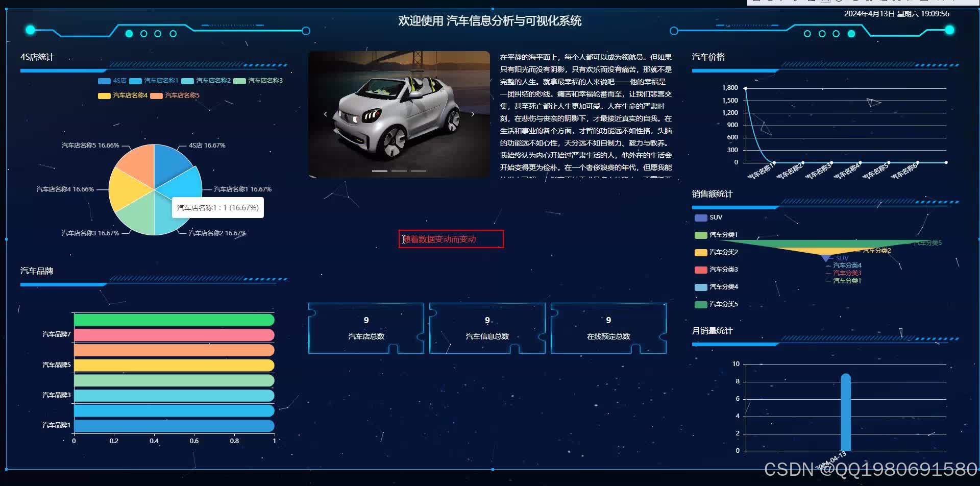Click the carousel previous arrow beside the car photo
This screenshot has width=980, height=486.
pos(326,113)
